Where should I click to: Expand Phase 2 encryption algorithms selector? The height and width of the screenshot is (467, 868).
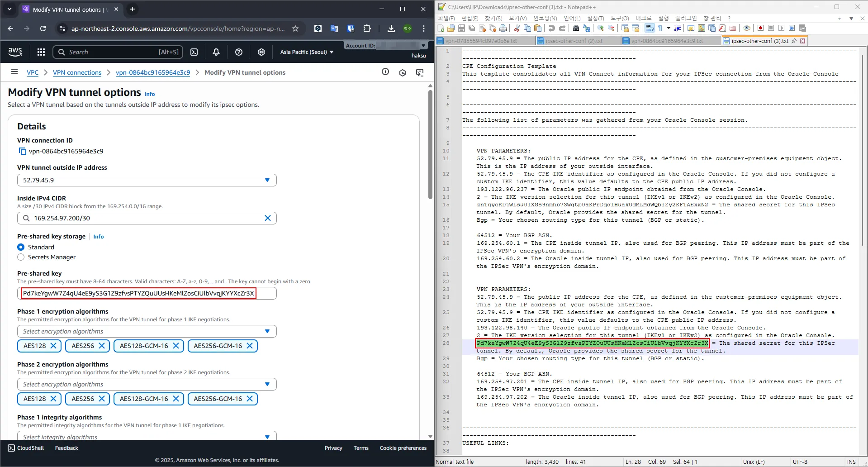pos(147,384)
